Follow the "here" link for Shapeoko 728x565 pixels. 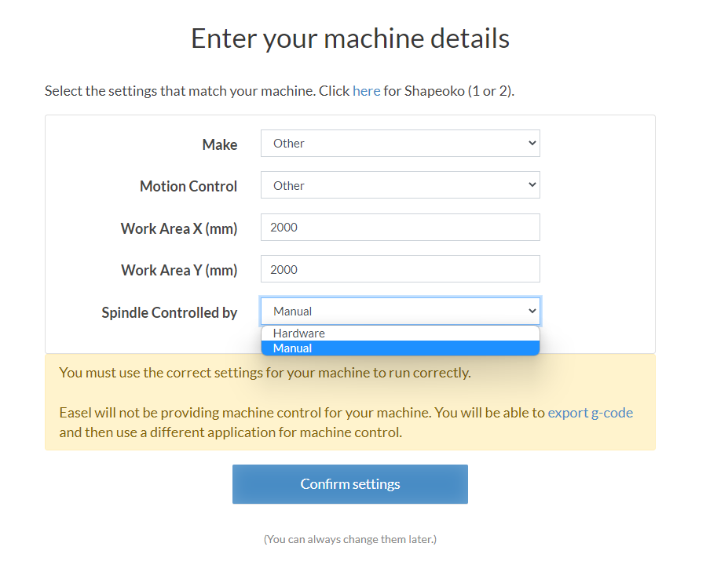[366, 91]
